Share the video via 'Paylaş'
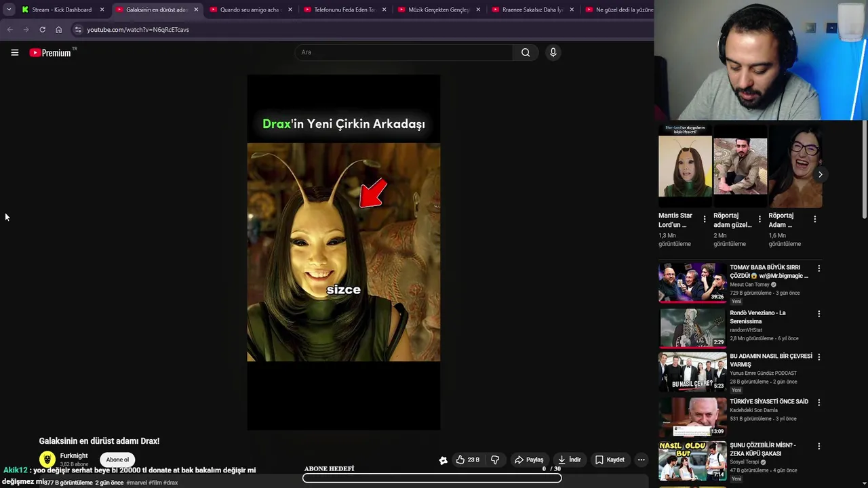The image size is (868, 488). click(528, 460)
